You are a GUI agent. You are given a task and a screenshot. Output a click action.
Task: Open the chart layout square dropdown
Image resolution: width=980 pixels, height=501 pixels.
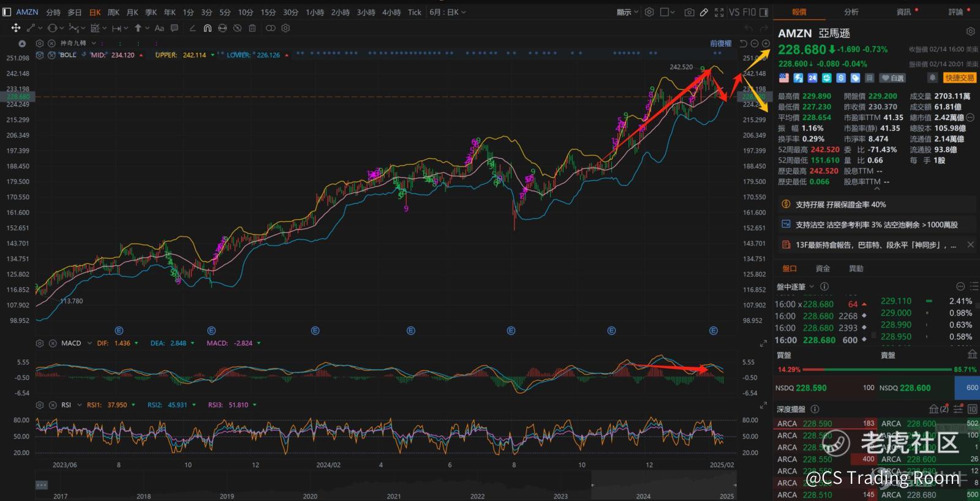668,12
